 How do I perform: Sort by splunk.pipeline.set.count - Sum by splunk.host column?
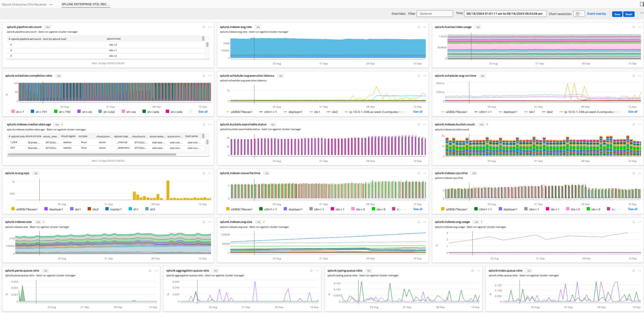pos(37,39)
